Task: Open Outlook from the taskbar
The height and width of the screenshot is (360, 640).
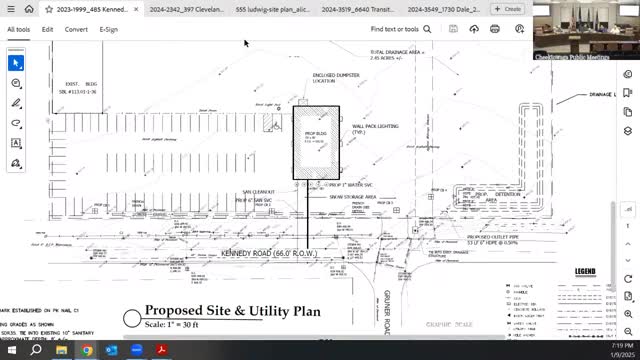Action: [x=111, y=350]
